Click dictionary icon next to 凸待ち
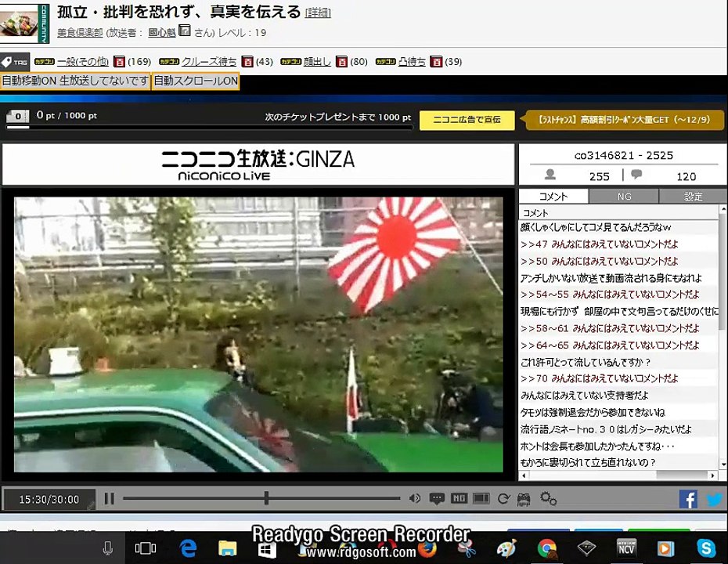Image resolution: width=728 pixels, height=564 pixels. (x=436, y=61)
